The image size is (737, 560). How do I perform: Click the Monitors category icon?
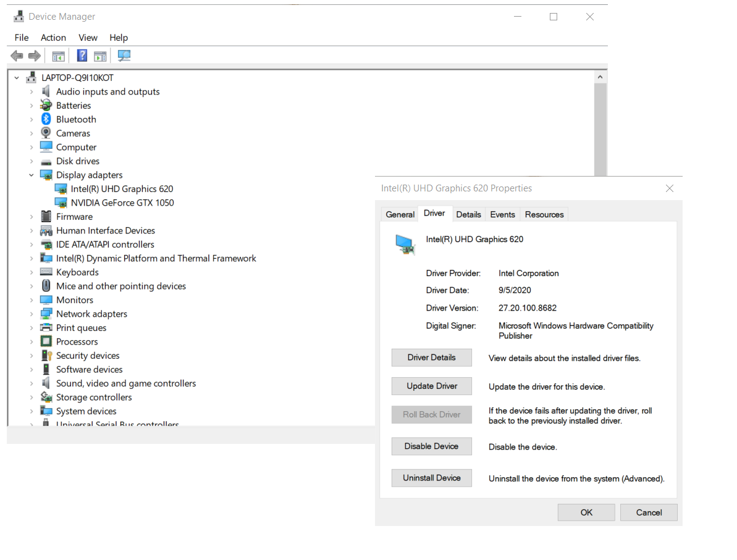pyautogui.click(x=46, y=299)
